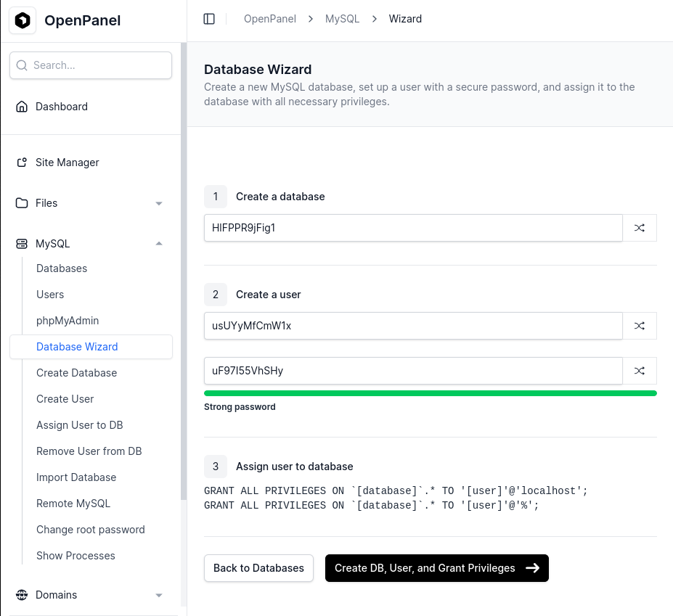Select Remote MySQL in sidebar
Viewport: 673px width, 616px height.
73,504
